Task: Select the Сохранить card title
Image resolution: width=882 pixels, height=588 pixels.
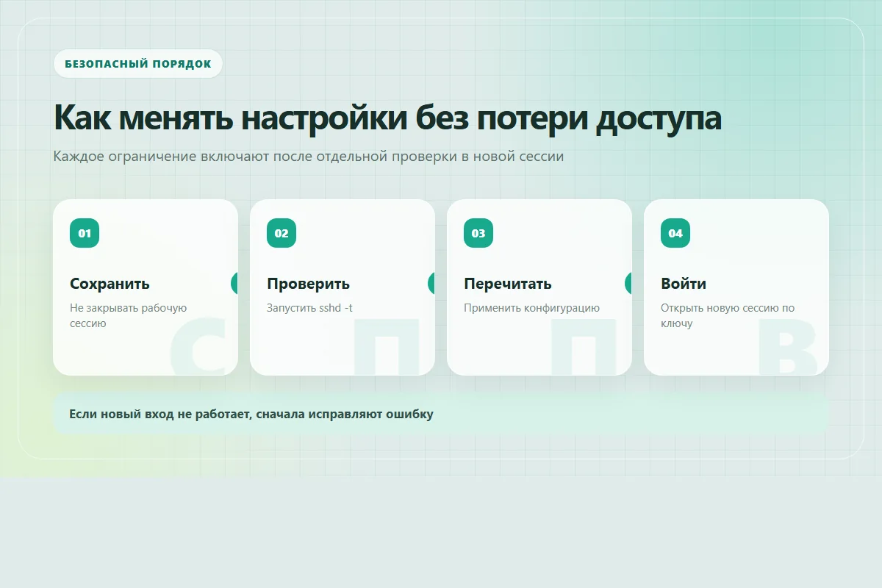Action: pyautogui.click(x=110, y=284)
